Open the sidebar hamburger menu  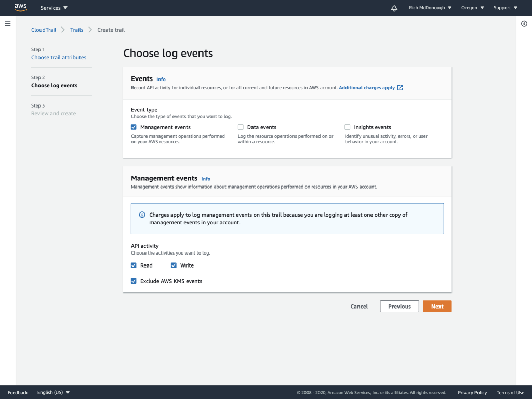7,23
